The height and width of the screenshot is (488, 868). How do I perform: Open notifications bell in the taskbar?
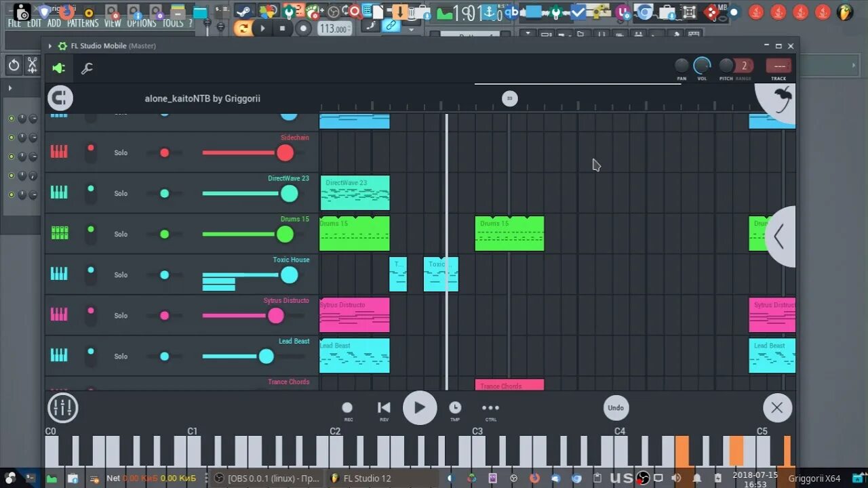(696, 478)
